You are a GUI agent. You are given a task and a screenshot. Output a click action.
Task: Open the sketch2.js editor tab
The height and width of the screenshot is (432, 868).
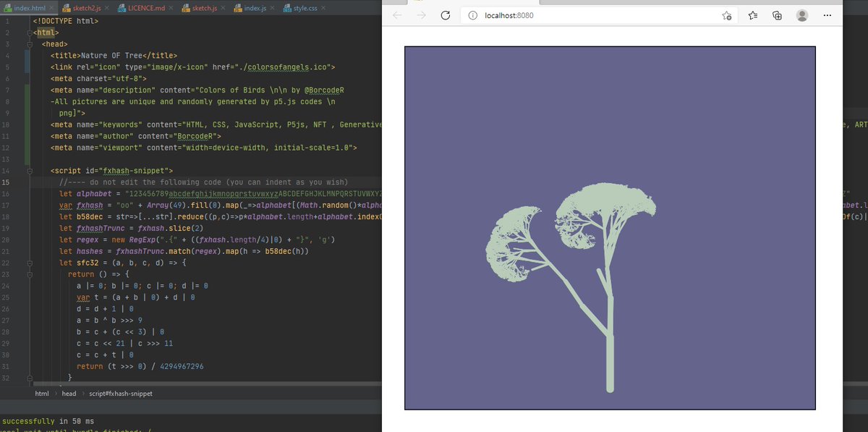86,8
